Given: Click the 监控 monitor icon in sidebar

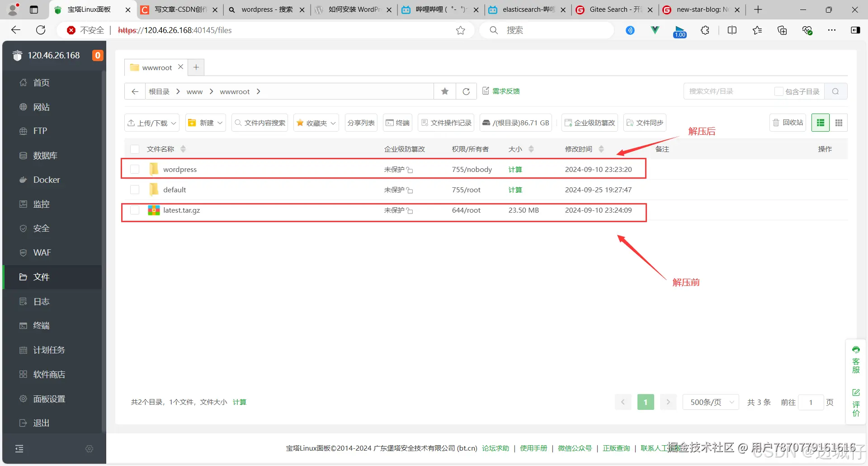Looking at the screenshot, I should point(23,204).
